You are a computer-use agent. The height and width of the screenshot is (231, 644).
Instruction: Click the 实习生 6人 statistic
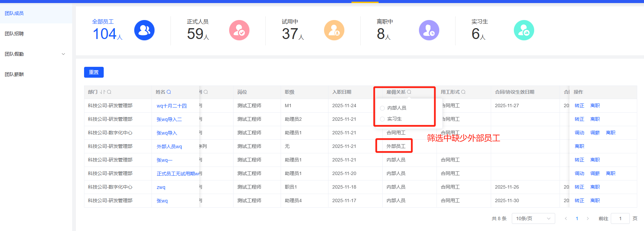[480, 30]
